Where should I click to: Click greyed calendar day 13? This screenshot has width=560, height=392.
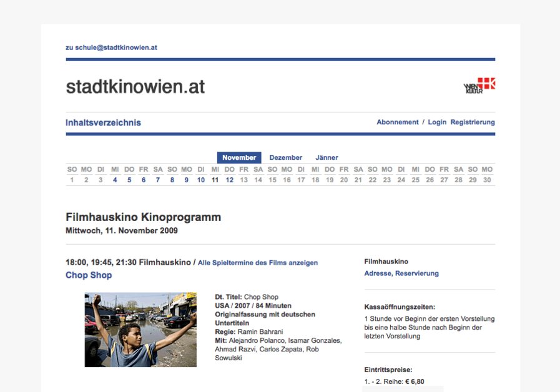244,180
